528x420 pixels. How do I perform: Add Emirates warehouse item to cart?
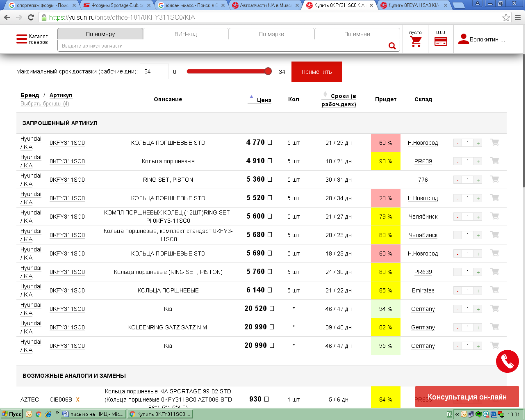(x=495, y=290)
